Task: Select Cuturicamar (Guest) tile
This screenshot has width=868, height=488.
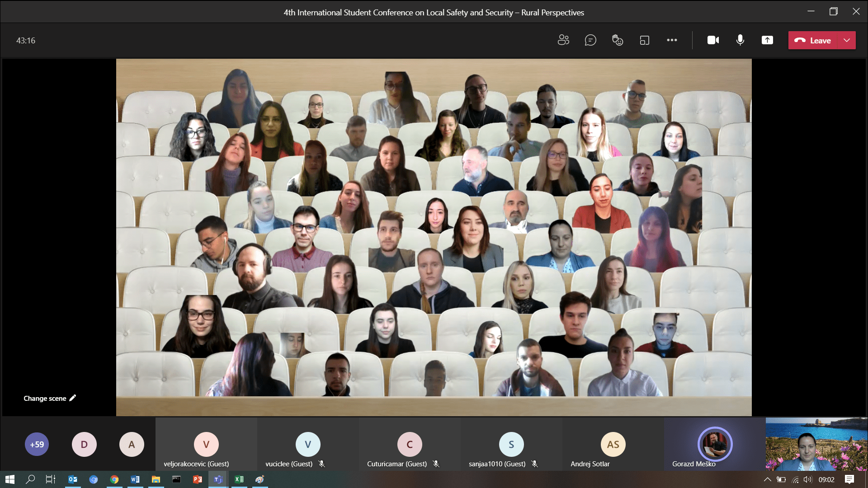Action: point(410,444)
